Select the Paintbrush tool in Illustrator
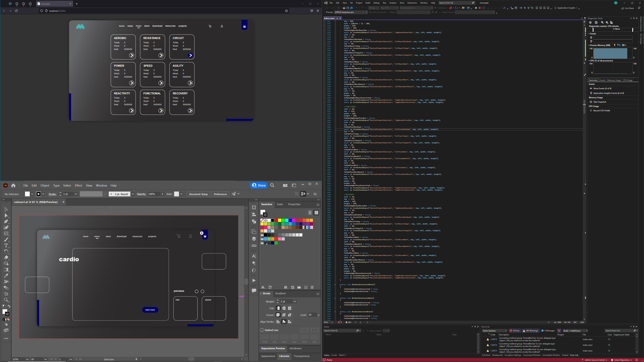 click(x=6, y=240)
